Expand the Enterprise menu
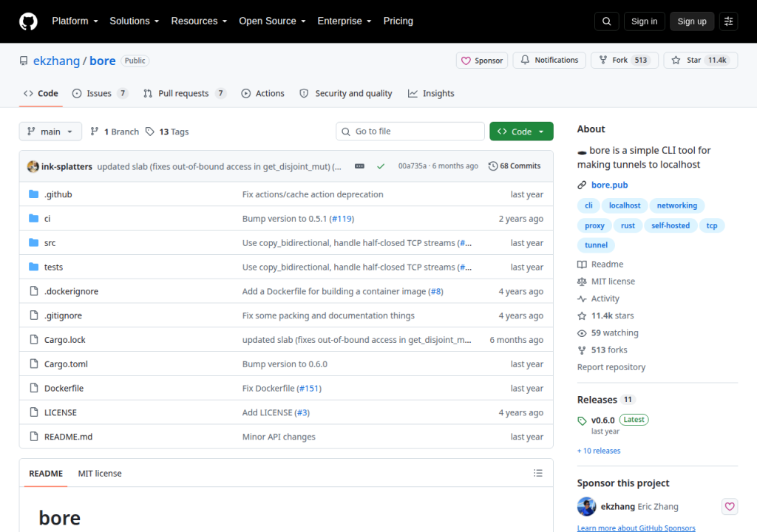Viewport: 757px width, 532px height. pos(344,21)
